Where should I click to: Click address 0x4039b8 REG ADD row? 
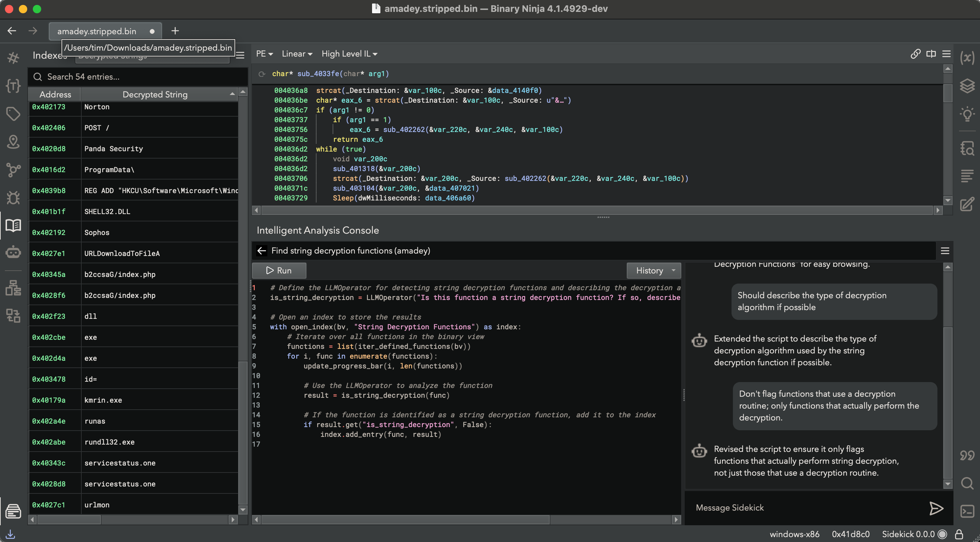point(133,190)
